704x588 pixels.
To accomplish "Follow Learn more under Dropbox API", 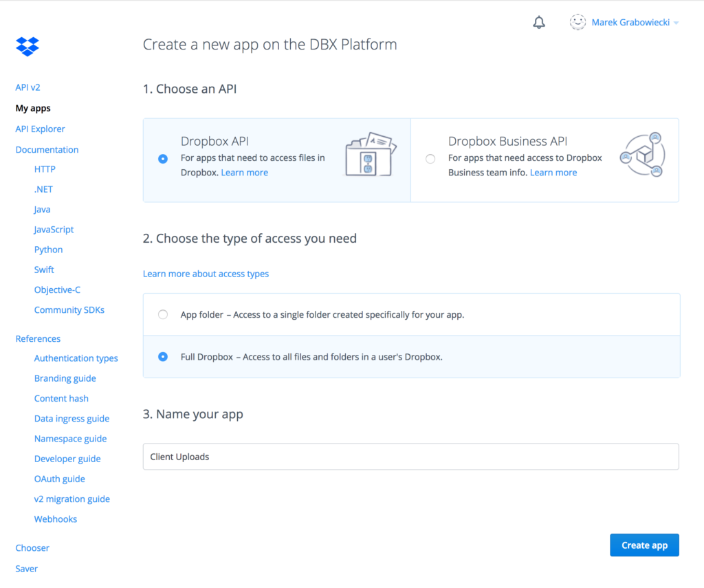I will coord(244,173).
